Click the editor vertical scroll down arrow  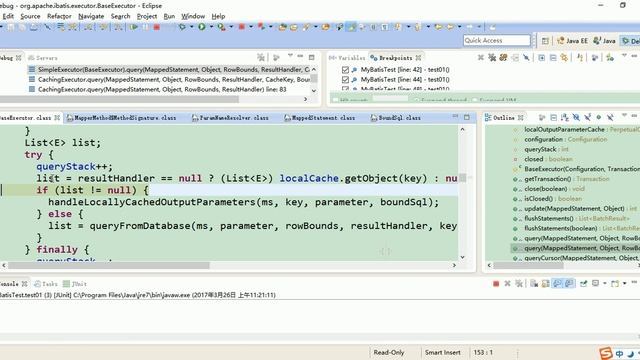462,257
